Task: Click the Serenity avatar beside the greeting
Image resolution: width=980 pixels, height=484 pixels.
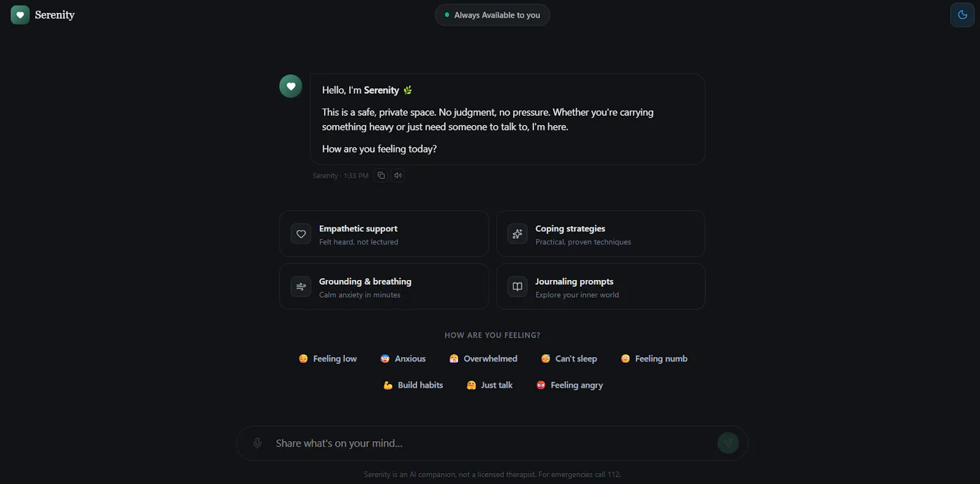Action: pos(291,86)
